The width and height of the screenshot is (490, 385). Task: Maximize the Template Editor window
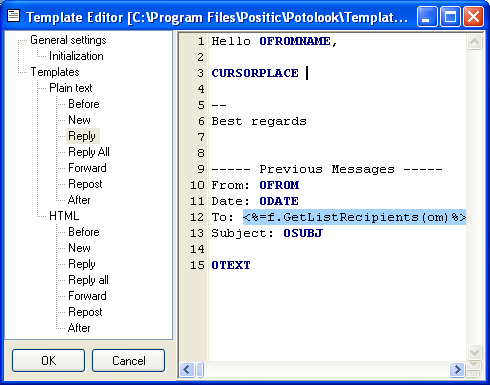tap(450, 17)
